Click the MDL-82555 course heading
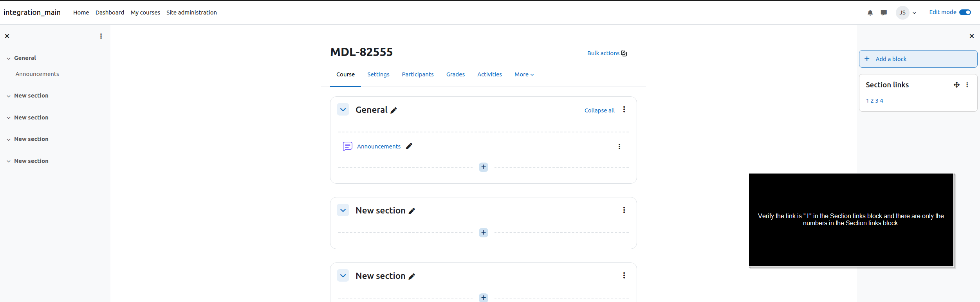Viewport: 980px width, 302px height. [x=361, y=52]
